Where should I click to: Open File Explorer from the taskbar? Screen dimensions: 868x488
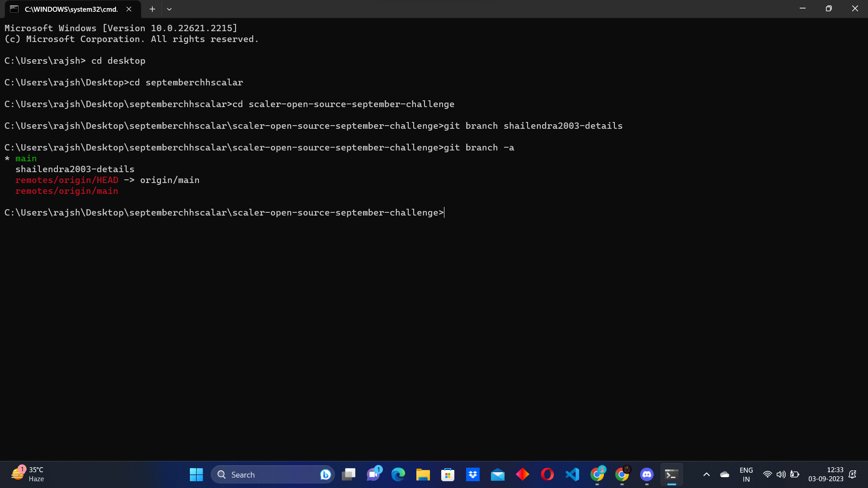[423, 474]
